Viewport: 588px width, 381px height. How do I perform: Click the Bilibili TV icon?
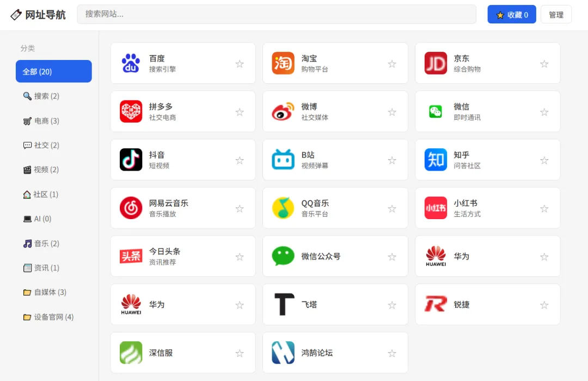click(283, 160)
